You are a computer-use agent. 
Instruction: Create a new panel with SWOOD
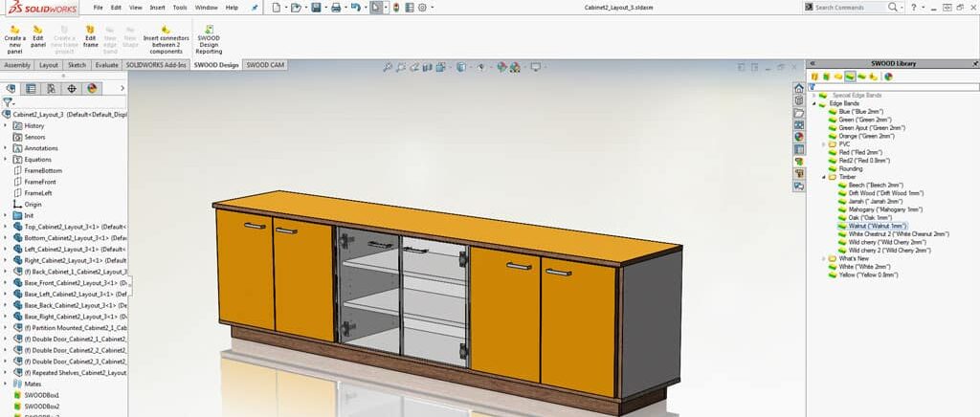click(15, 40)
